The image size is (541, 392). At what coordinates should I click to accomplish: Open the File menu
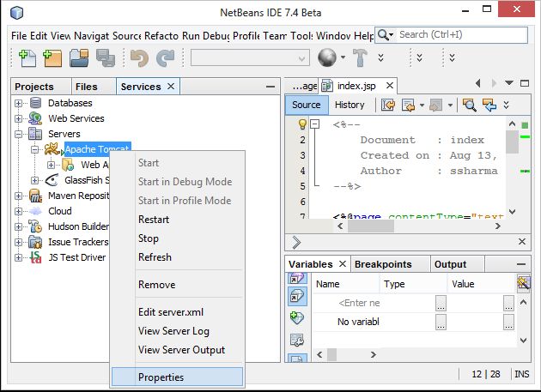19,36
